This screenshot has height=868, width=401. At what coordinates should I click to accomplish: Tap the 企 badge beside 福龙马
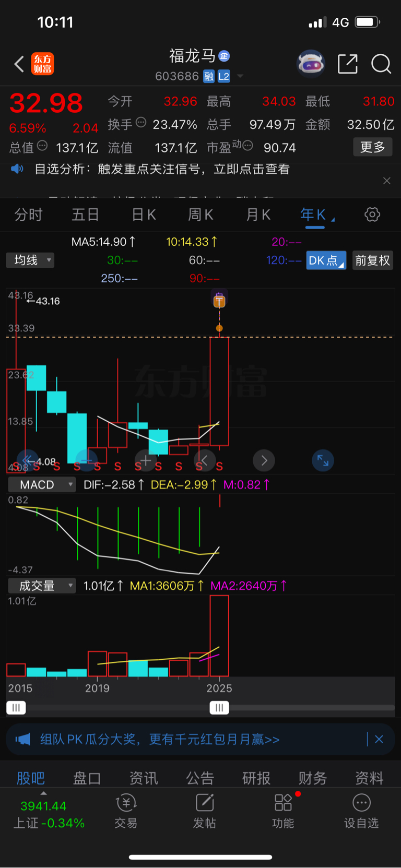[x=224, y=56]
